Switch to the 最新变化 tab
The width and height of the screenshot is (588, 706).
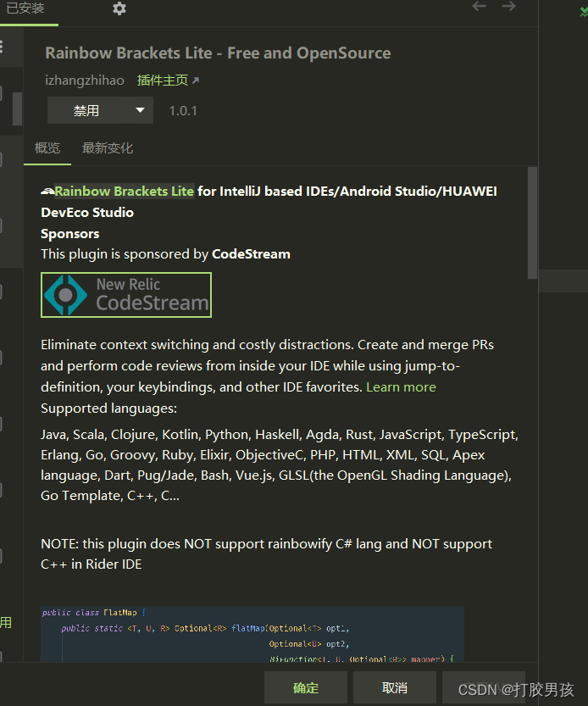[108, 148]
